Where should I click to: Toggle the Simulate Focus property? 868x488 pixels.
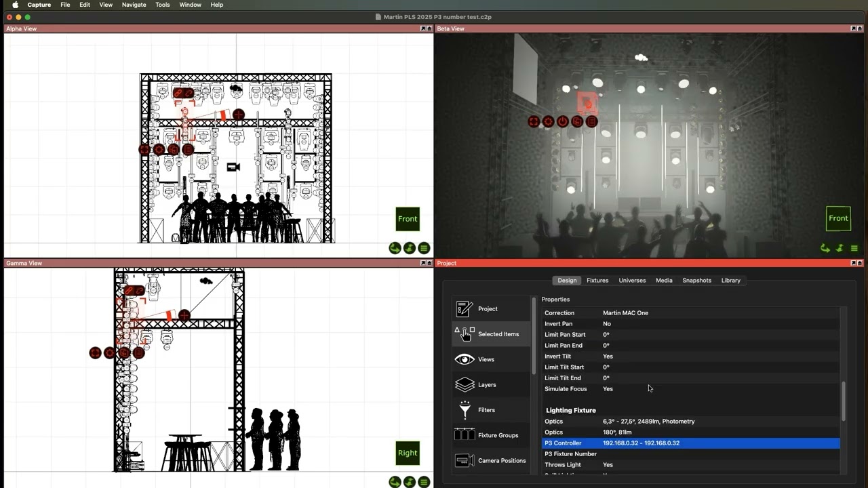coord(608,388)
